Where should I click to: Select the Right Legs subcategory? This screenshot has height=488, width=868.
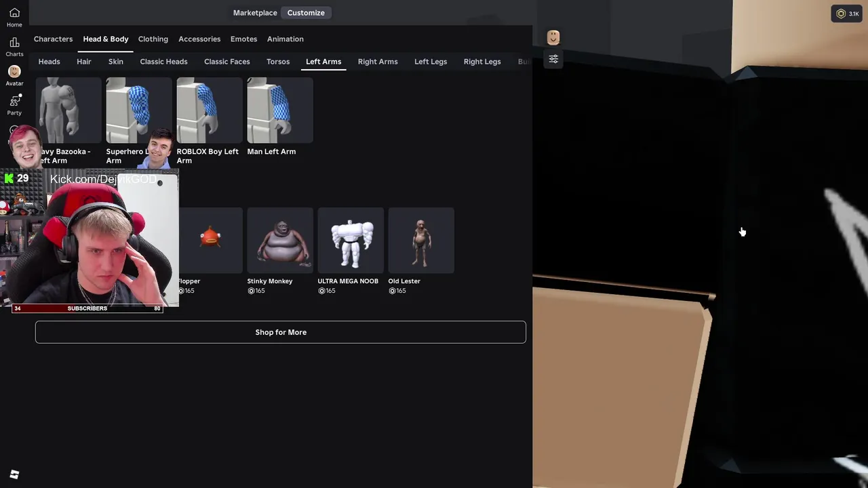482,62
